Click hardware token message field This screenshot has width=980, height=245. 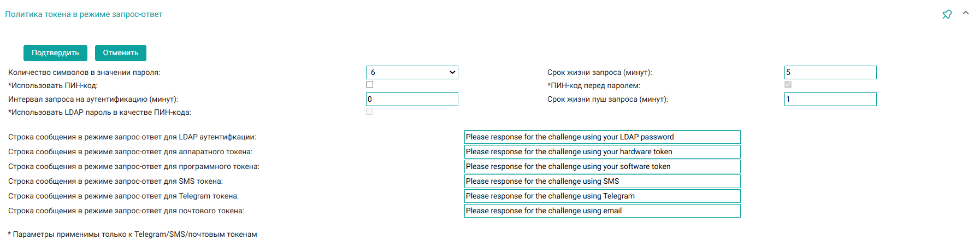[x=602, y=151]
